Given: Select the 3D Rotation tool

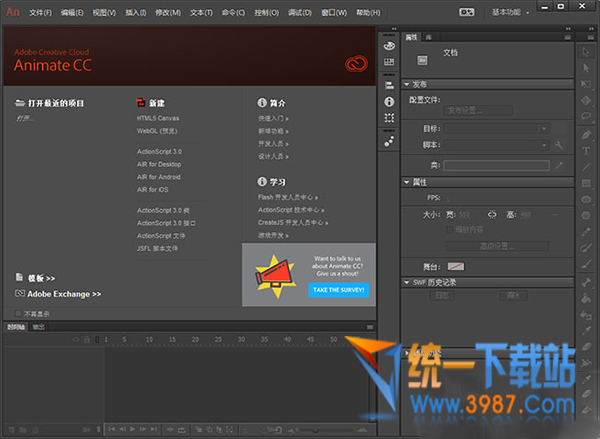Looking at the screenshot, I should point(586,100).
